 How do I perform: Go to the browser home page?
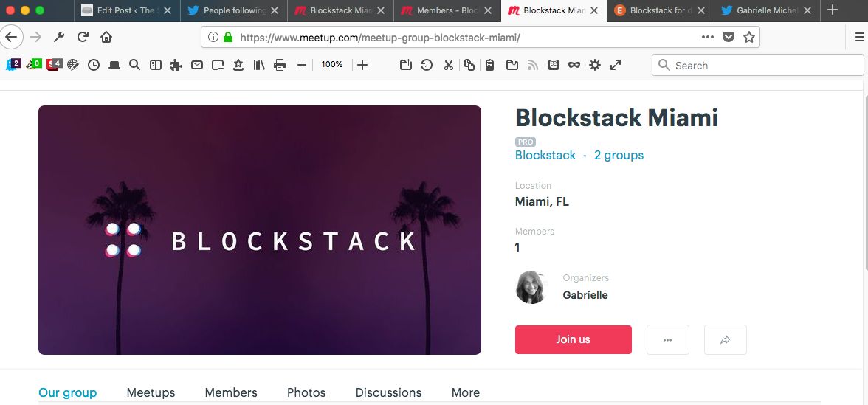[x=106, y=37]
